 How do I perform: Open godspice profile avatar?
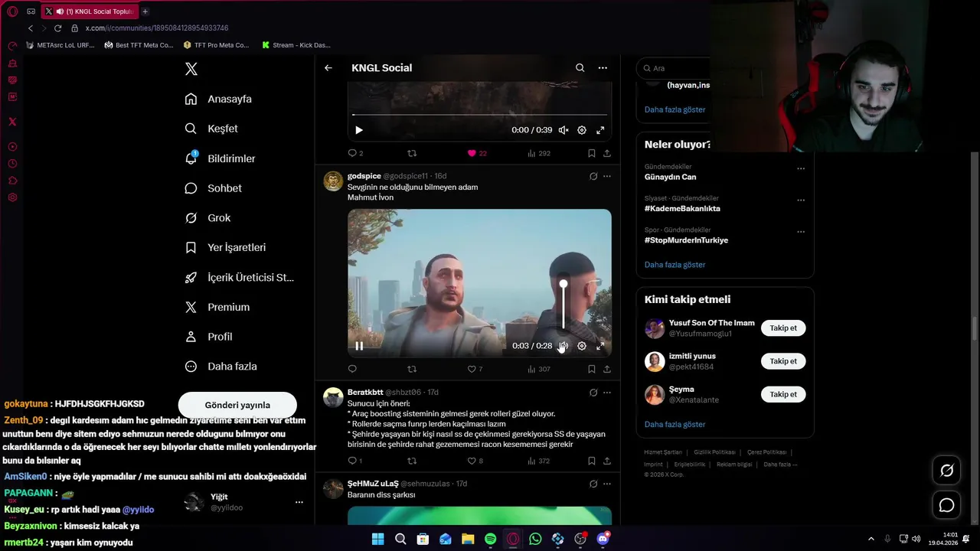[333, 181]
